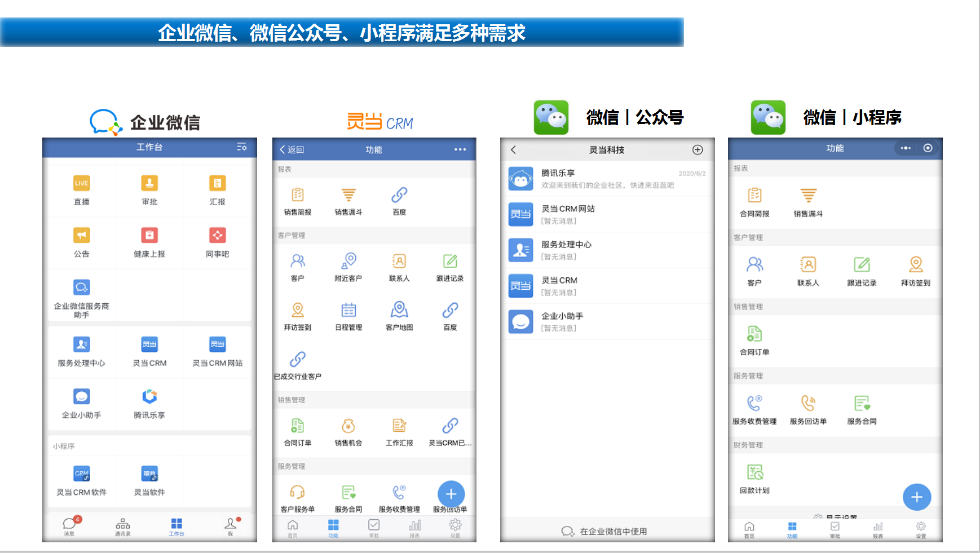Screen dimensions: 980x553
Task: Open 服务合同 in 小程序 panel
Action: tap(862, 403)
